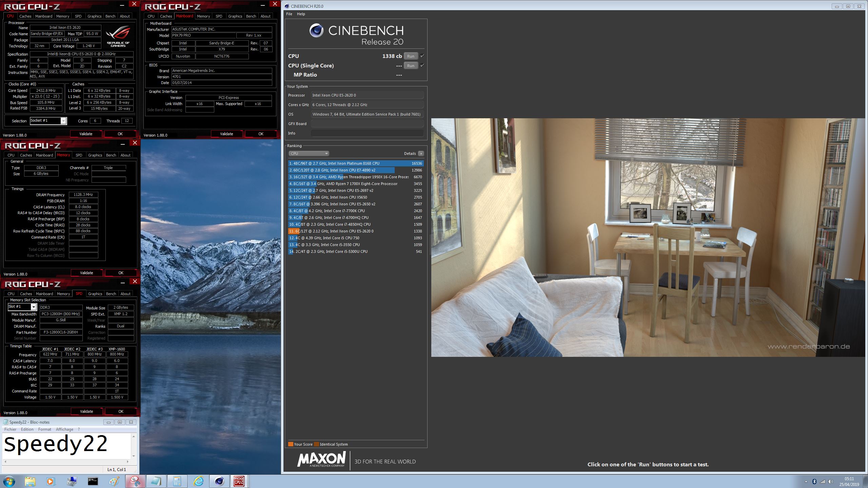868x488 pixels.
Task: Run the CPU (Single Core) test
Action: 411,66
